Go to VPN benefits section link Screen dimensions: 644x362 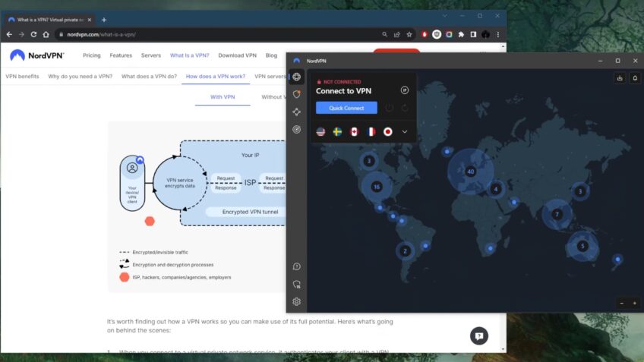pos(22,77)
